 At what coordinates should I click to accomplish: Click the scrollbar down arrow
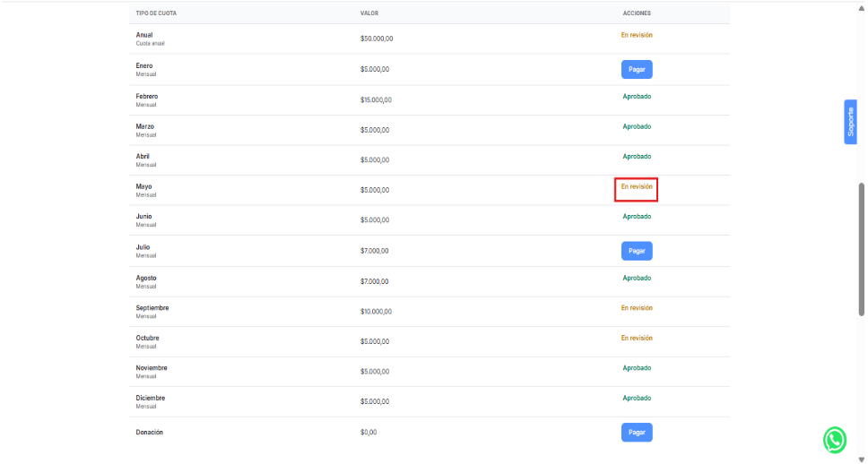tap(862, 459)
